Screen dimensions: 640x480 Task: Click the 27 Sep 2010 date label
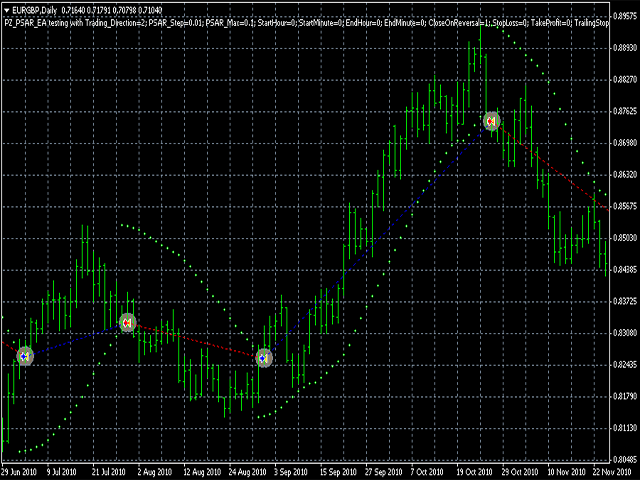pyautogui.click(x=384, y=472)
